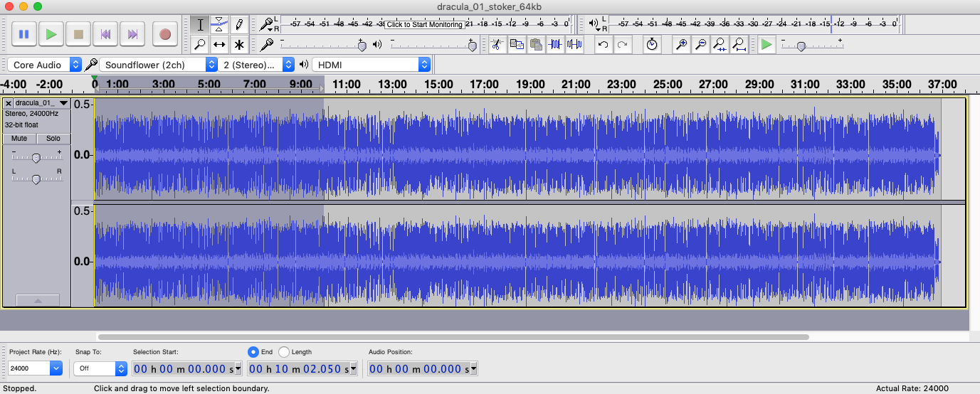Click the Undo arrow icon
The height and width of the screenshot is (394, 980).
click(603, 44)
